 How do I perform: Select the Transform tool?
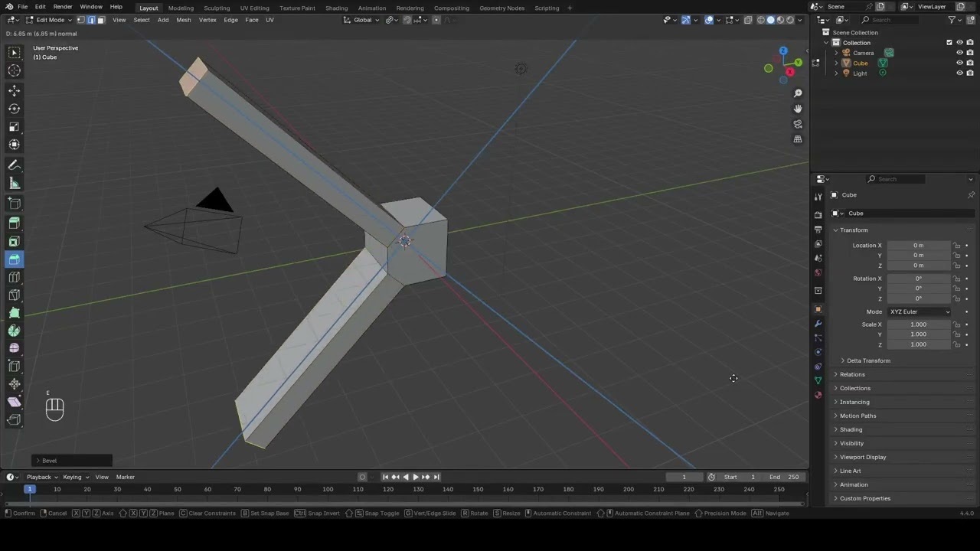tap(14, 145)
